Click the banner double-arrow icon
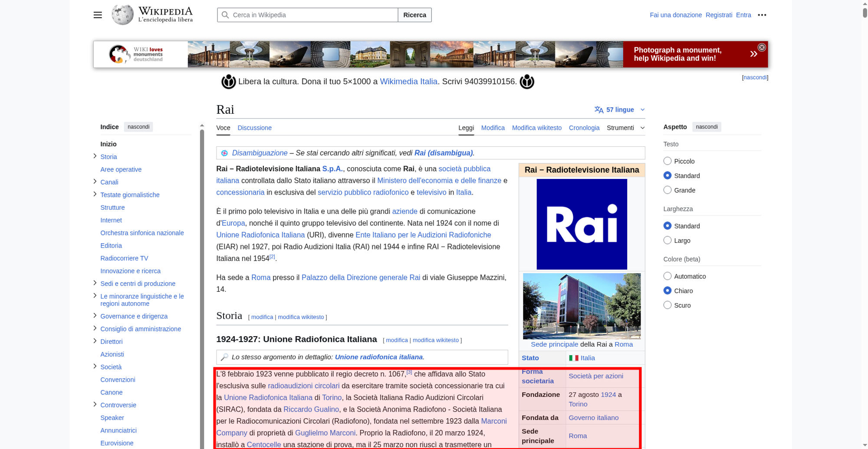 click(x=753, y=54)
